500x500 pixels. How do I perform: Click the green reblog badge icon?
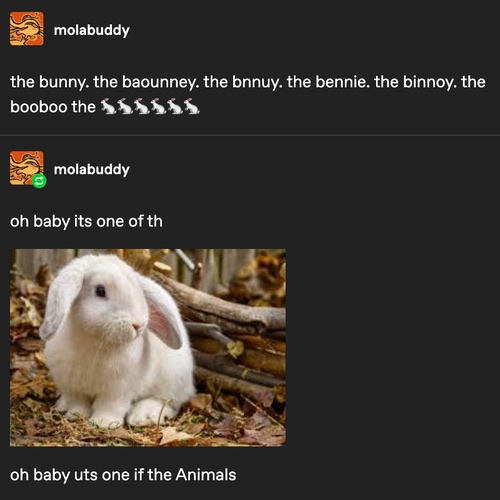[x=39, y=181]
